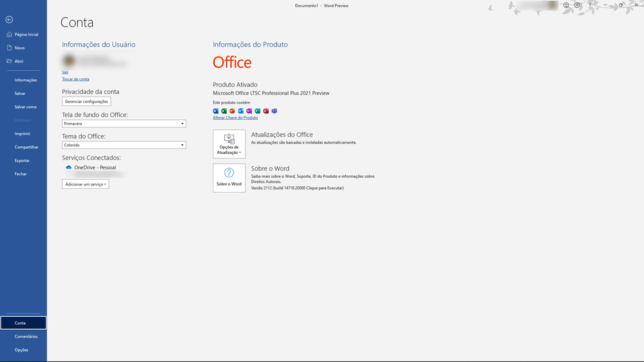This screenshot has width=644, height=362.
Task: Click the Versão 2112 build text
Action: point(297,188)
